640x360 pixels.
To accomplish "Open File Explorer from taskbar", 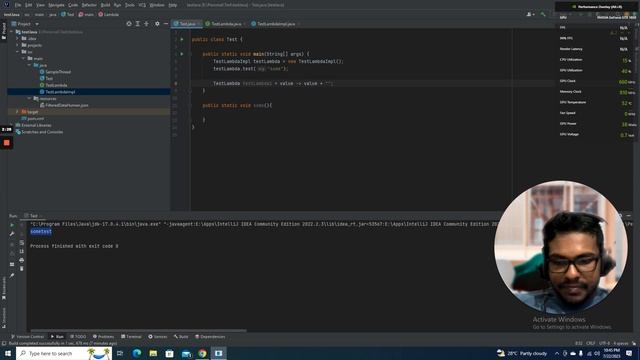I will (x=153, y=353).
